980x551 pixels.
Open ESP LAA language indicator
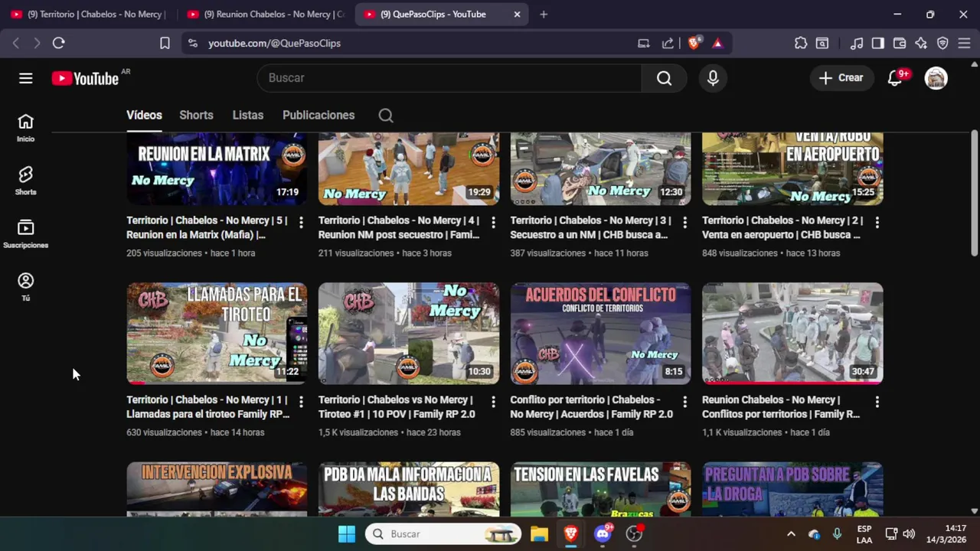[864, 534]
